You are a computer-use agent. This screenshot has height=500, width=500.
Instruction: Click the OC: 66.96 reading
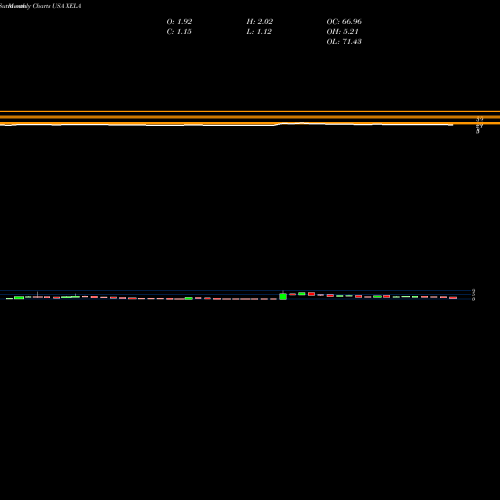click(x=344, y=22)
